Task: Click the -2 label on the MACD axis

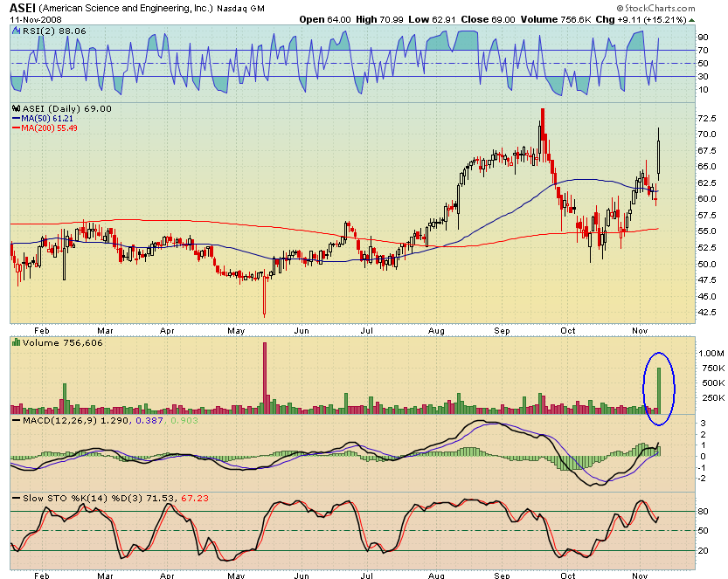Action: point(703,479)
